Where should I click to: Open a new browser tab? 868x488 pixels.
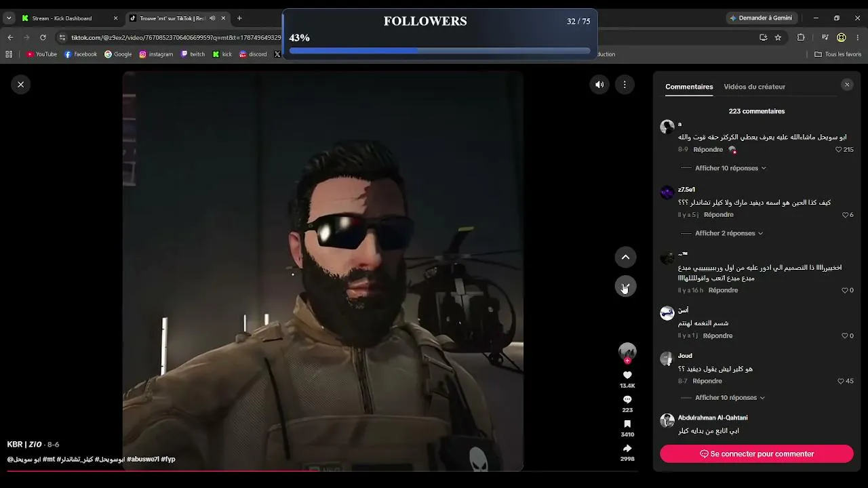point(239,18)
